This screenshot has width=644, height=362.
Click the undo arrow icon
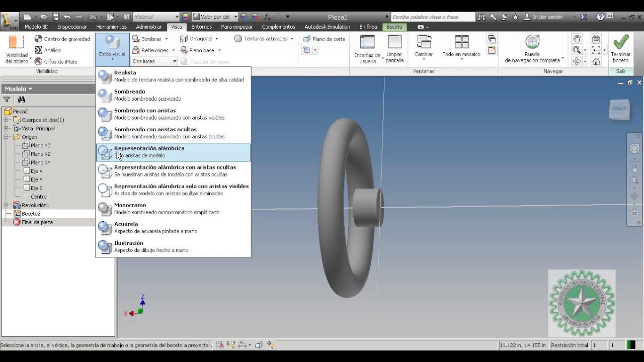67,17
